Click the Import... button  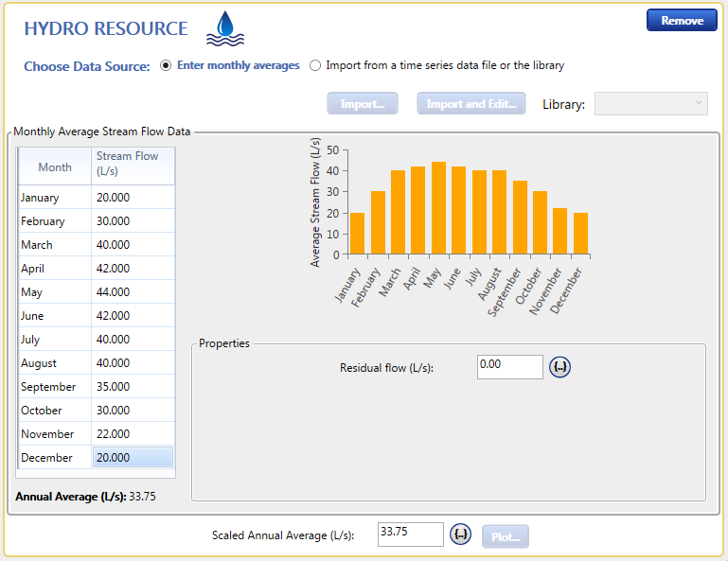[x=362, y=103]
